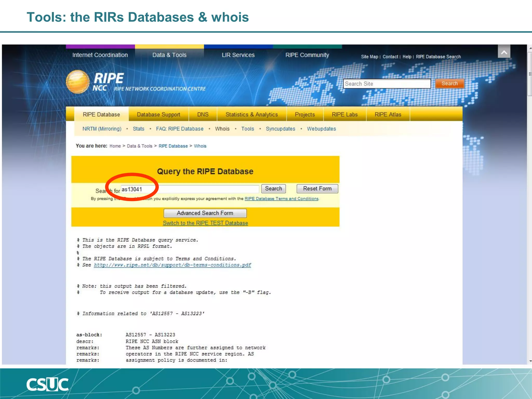The width and height of the screenshot is (532, 399).
Task: Go to Home breadcrumb
Action: tap(115, 146)
